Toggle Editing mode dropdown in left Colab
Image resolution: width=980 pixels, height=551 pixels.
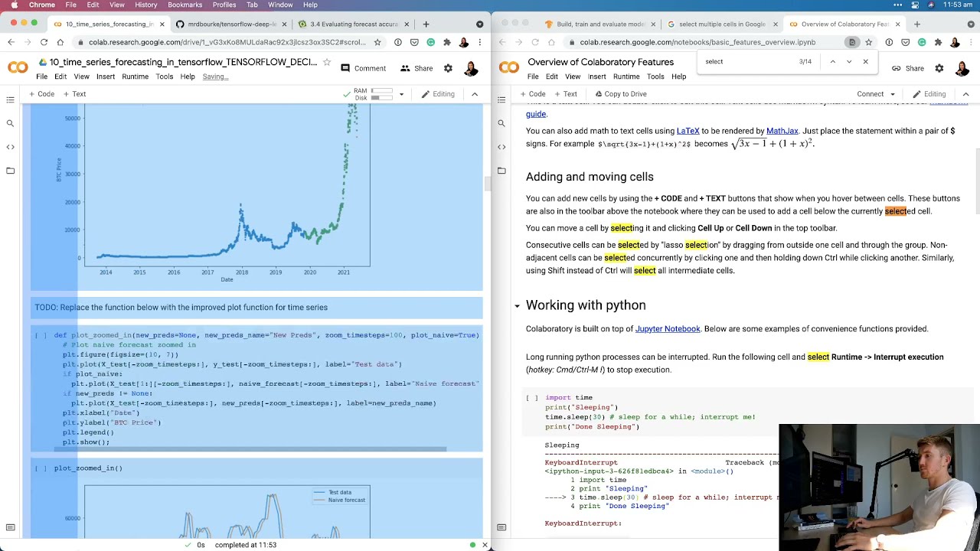tap(438, 94)
